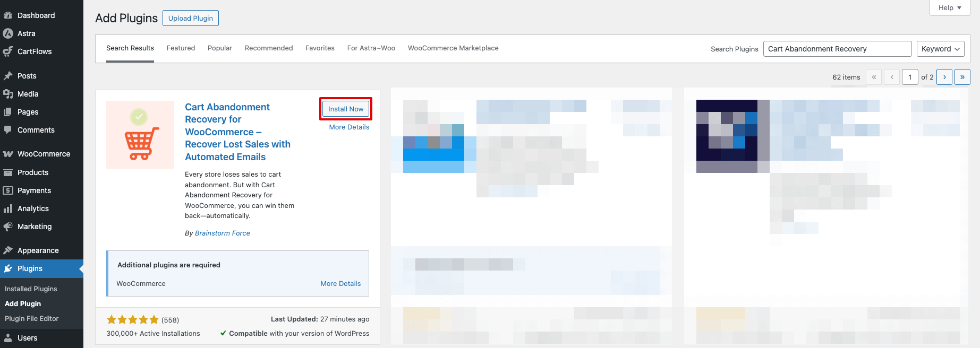Click the Media icon in sidebar
This screenshot has width=980, height=348.
[x=8, y=94]
